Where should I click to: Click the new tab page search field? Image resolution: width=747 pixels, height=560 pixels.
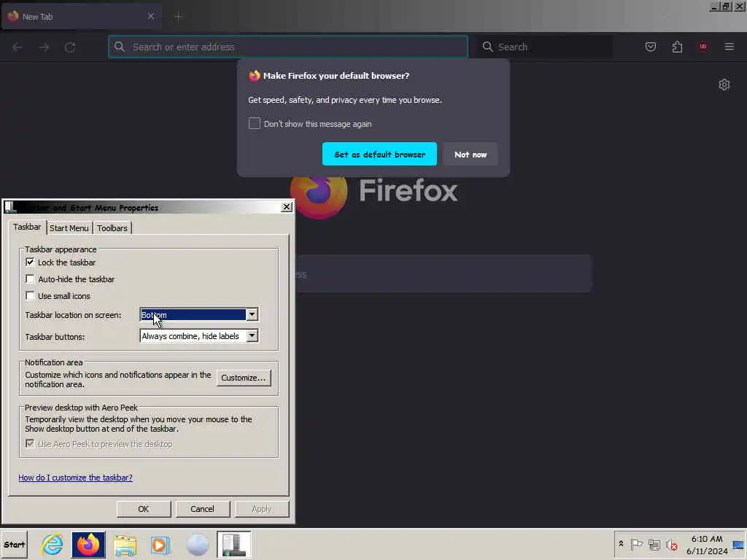pos(444,274)
